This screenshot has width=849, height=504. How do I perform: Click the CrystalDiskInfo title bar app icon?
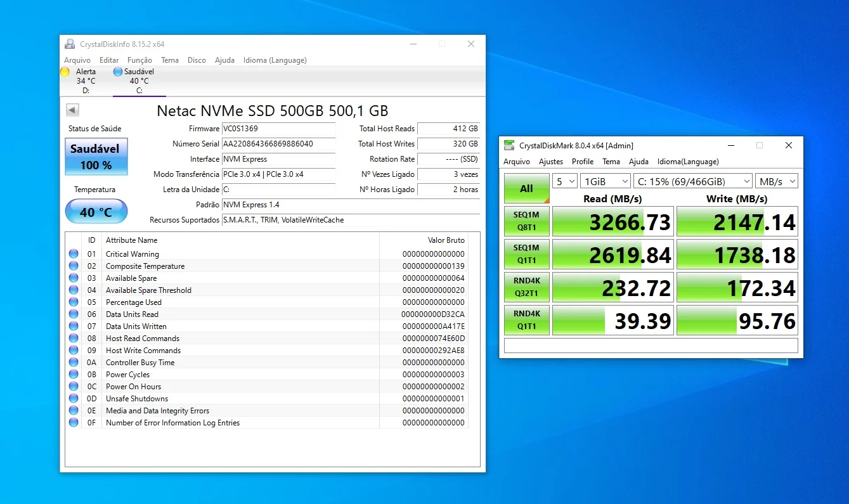tap(70, 44)
